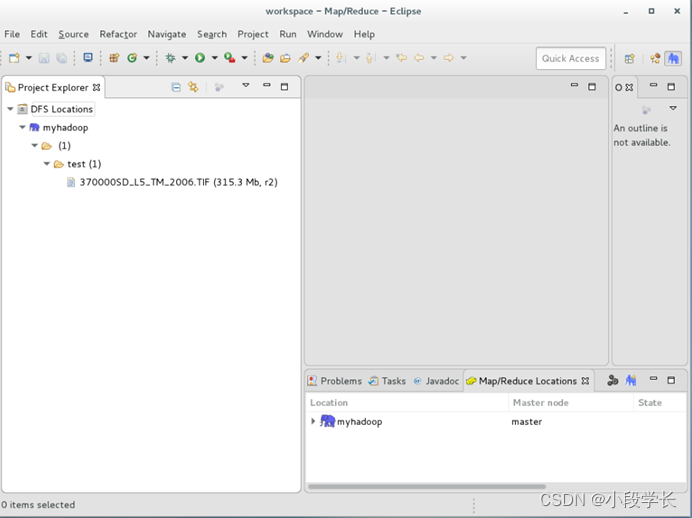Click the New Hadoop location elephant icon
The image size is (692, 518).
(x=631, y=380)
